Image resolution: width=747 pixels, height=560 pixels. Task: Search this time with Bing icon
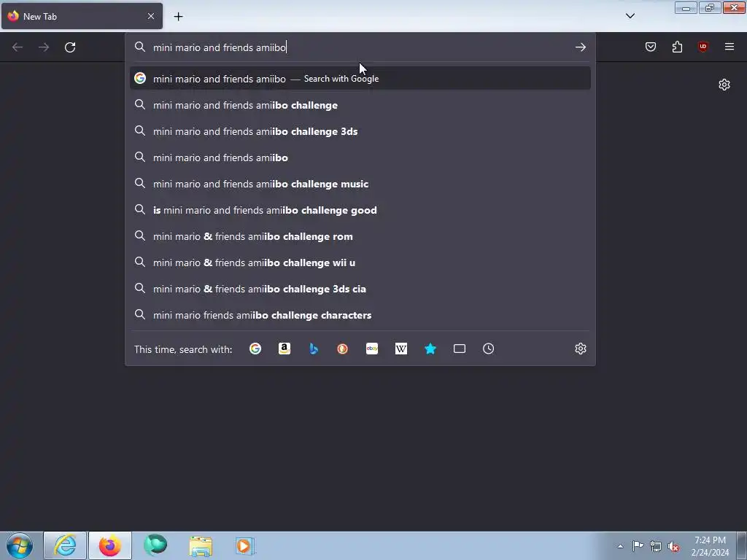(x=314, y=349)
